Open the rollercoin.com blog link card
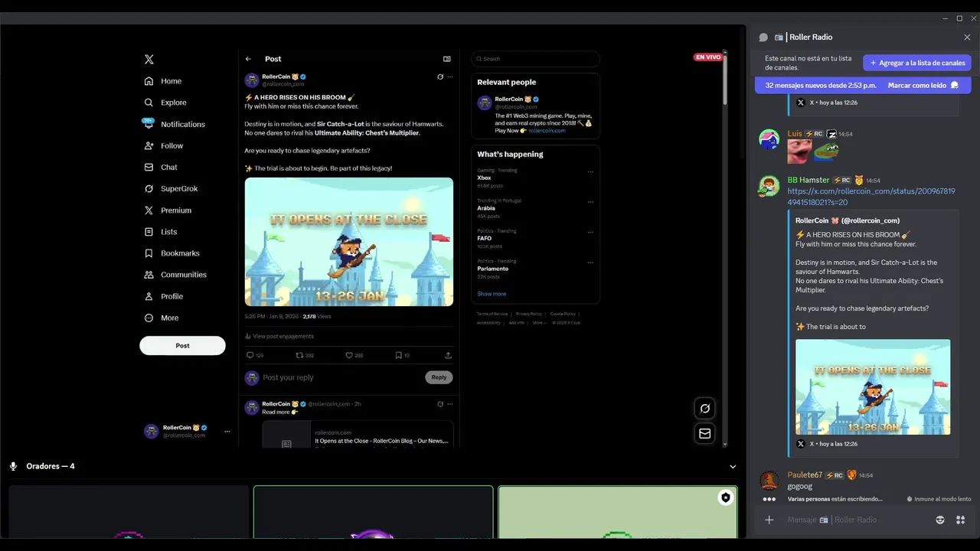This screenshot has width=980, height=551. click(x=358, y=434)
